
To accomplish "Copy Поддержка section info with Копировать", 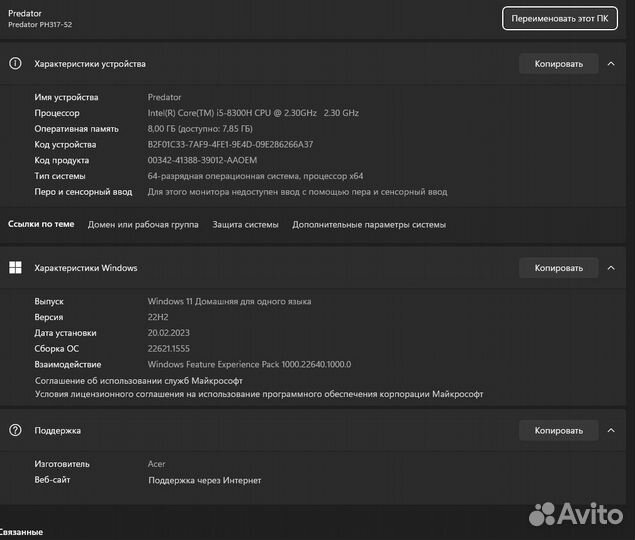I will (x=558, y=430).
